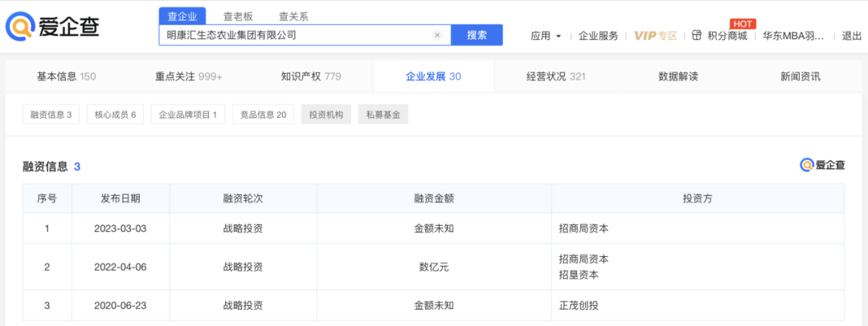Click the 退出 logout link
The image size is (868, 326).
tap(850, 35)
